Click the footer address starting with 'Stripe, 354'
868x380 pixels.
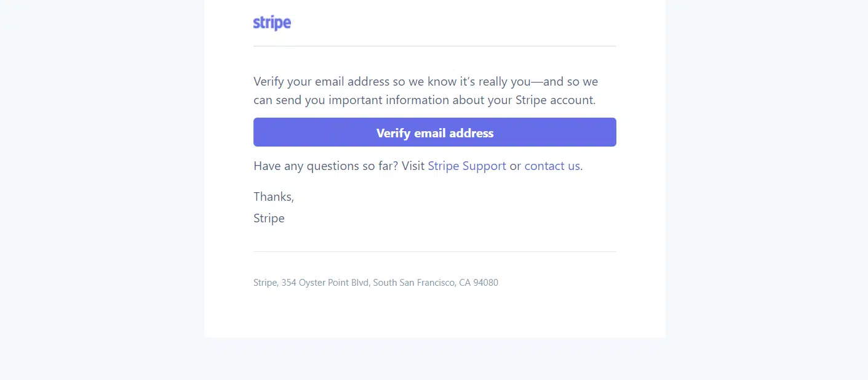click(375, 283)
